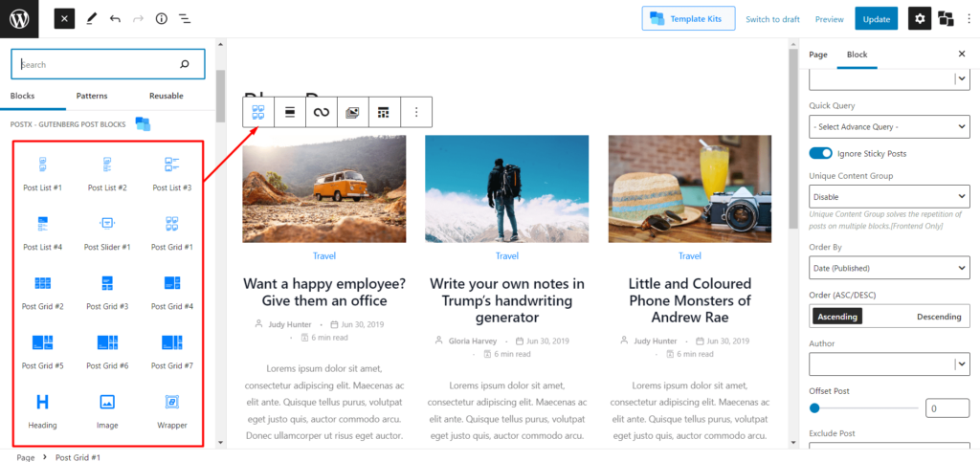The width and height of the screenshot is (980, 462).
Task: Open the Quick Query dropdown
Action: (x=889, y=126)
